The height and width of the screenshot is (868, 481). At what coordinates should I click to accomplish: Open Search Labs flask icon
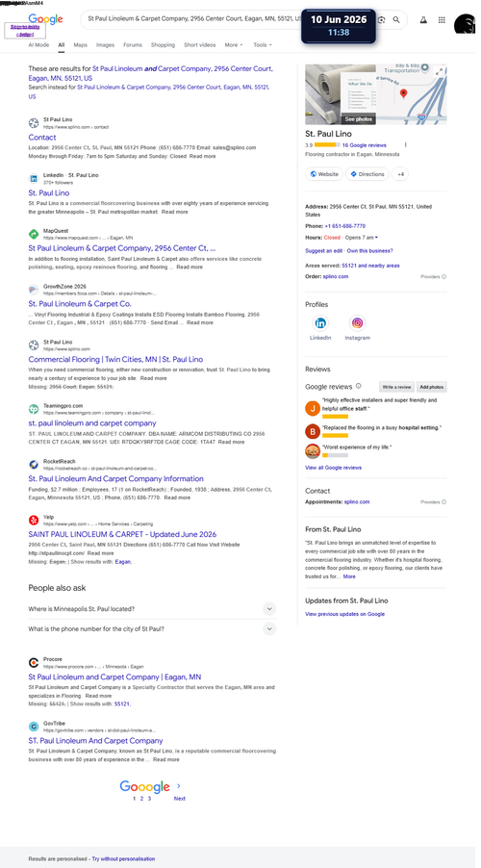tap(423, 20)
